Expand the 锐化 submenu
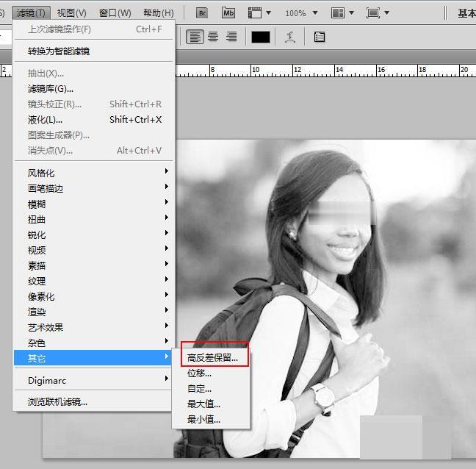 tap(93, 234)
